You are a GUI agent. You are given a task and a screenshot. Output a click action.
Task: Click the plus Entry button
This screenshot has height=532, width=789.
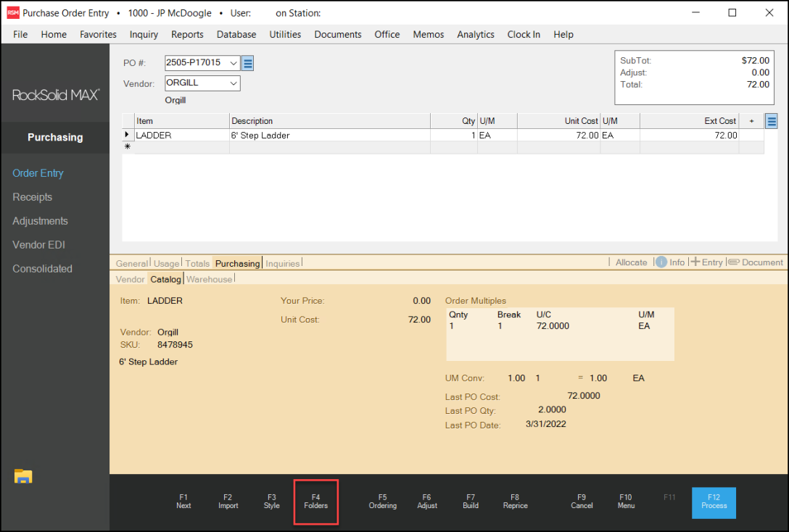point(706,262)
